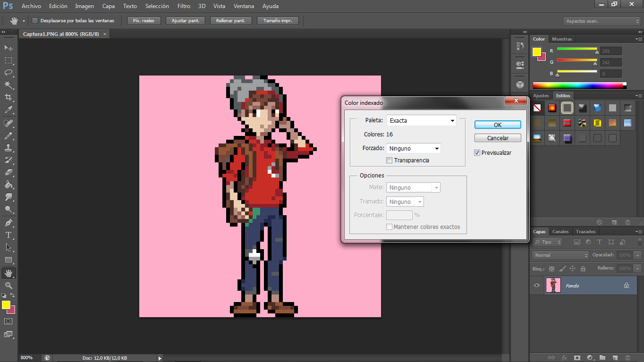Open the Paleta dropdown
This screenshot has height=362, width=644.
[421, 121]
